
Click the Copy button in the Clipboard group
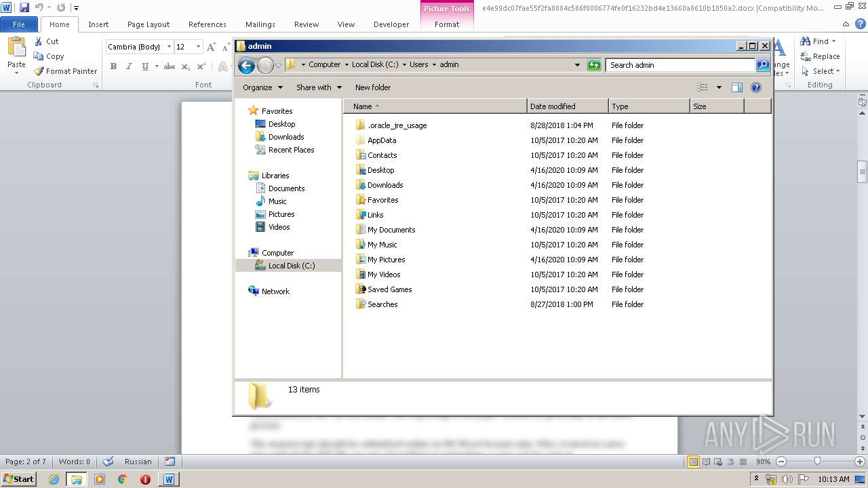coord(49,56)
